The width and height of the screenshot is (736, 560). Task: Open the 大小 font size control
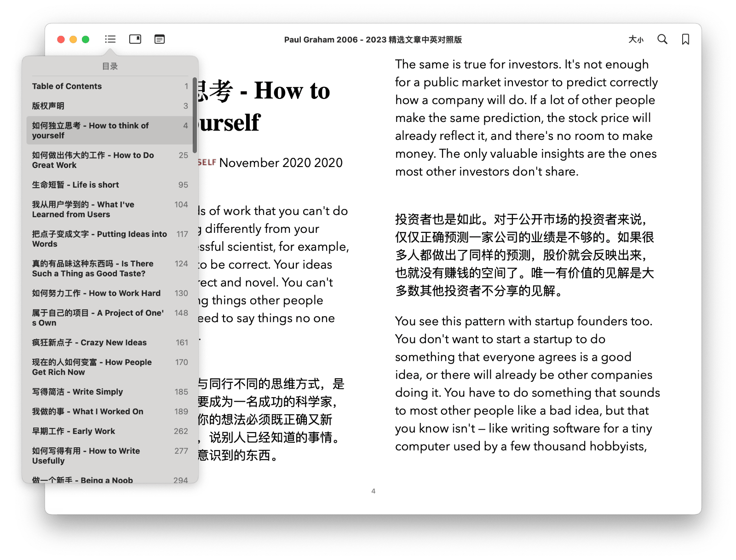(x=636, y=40)
